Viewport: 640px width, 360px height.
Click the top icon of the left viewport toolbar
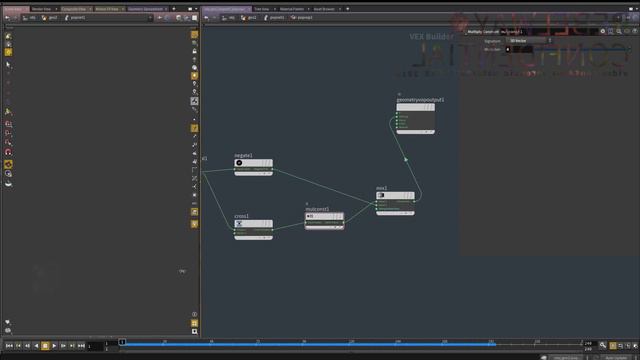click(8, 36)
